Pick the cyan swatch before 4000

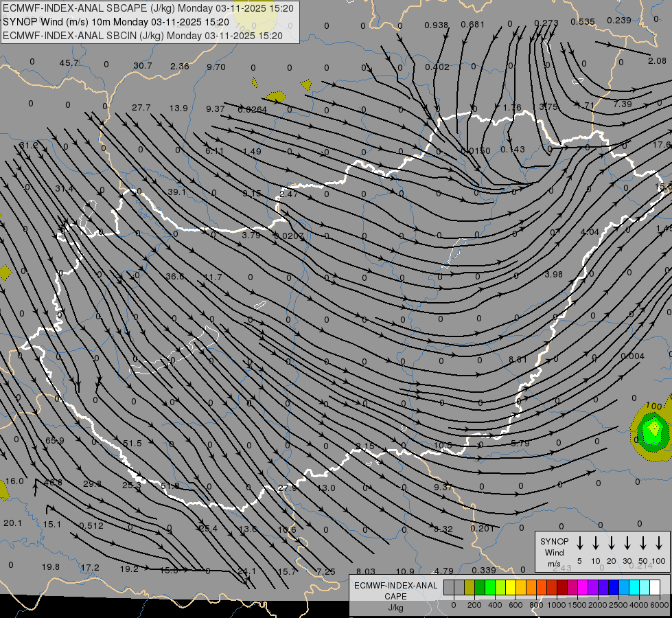(x=634, y=588)
